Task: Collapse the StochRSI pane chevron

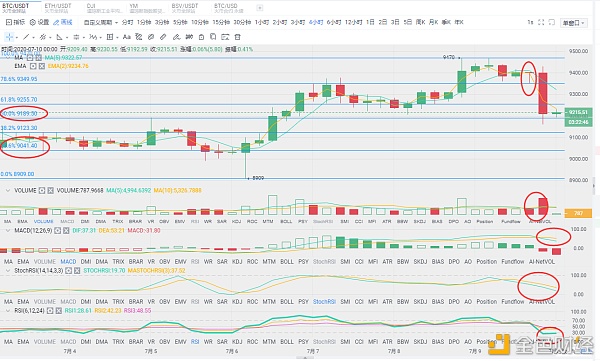Action: [x=7, y=271]
